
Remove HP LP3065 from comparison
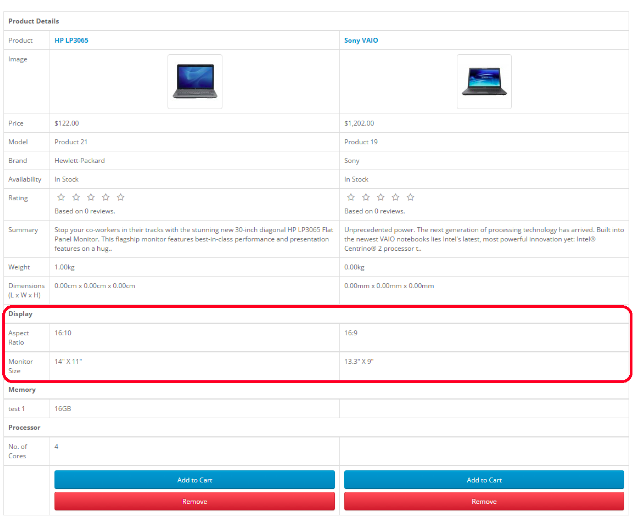tap(194, 501)
